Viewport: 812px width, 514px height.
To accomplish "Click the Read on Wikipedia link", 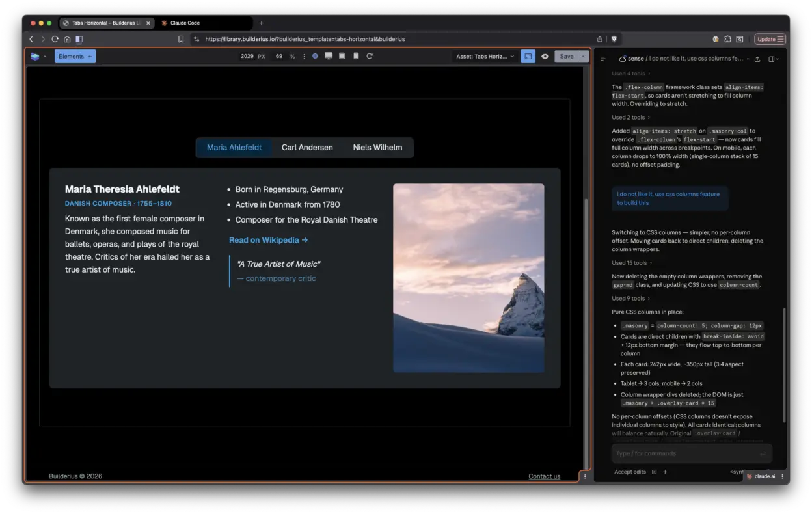I will pos(268,239).
